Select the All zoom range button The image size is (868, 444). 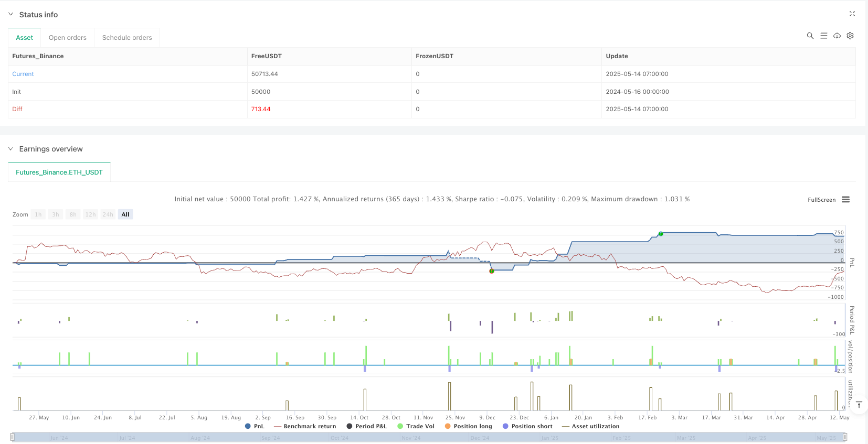125,214
